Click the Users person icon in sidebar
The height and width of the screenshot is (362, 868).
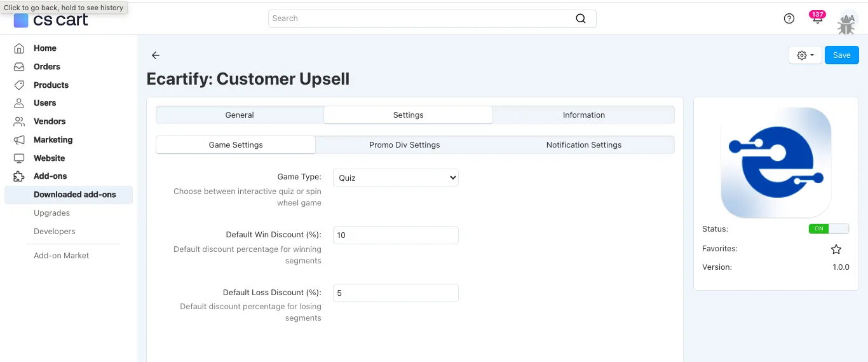pyautogui.click(x=20, y=103)
